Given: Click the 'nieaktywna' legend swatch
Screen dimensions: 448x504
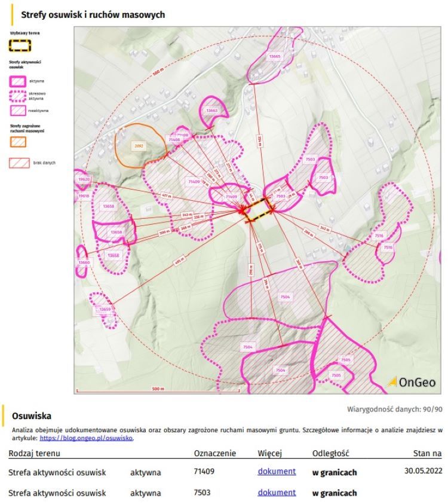Looking at the screenshot, I should pyautogui.click(x=18, y=111).
